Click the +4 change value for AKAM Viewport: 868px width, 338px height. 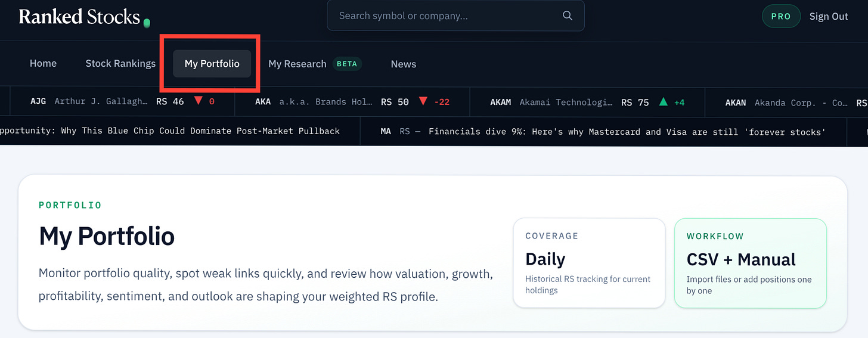pyautogui.click(x=680, y=102)
